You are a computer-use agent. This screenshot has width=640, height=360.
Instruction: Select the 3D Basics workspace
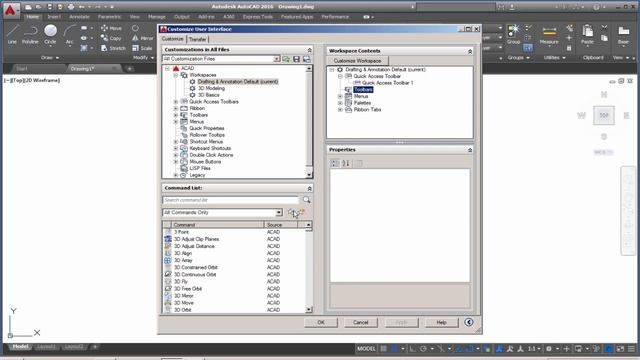[209, 95]
